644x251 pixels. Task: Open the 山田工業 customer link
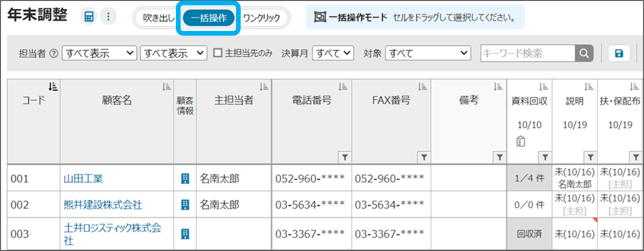[x=83, y=179]
